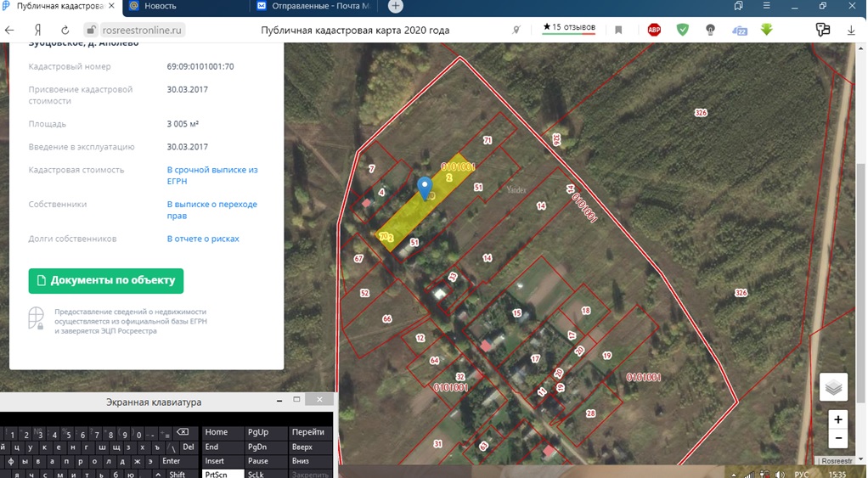Viewport: 868px width, 478px height.
Task: Select parcel 28 on the map
Action: click(x=590, y=413)
